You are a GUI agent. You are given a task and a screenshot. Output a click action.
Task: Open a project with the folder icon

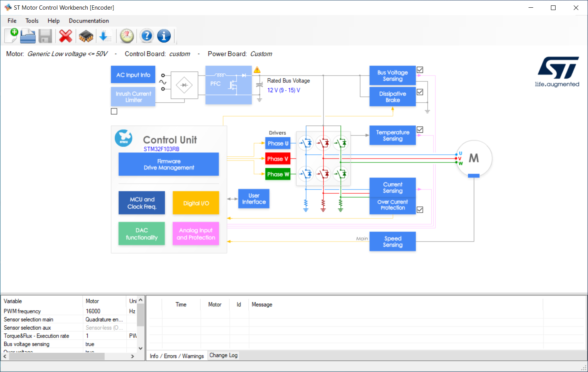coord(28,36)
